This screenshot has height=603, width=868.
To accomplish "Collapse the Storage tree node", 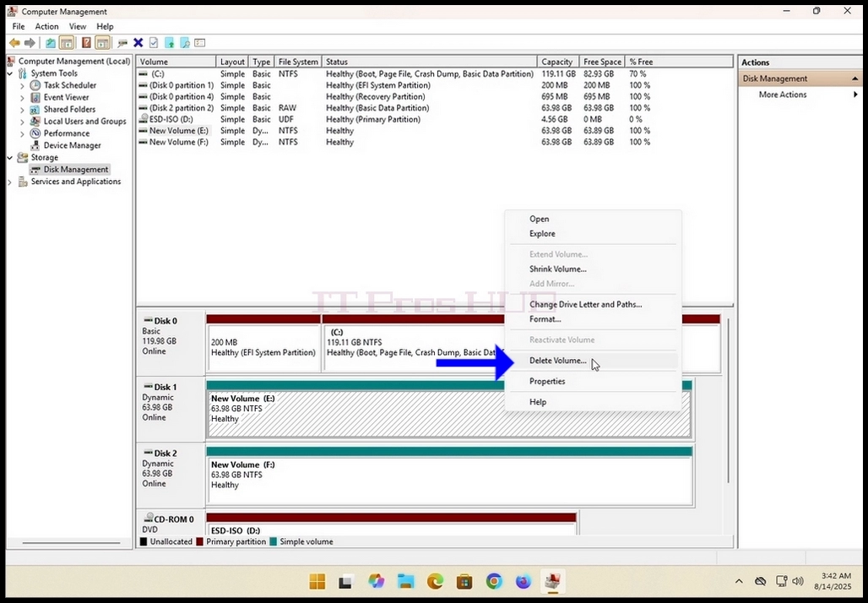I will click(x=10, y=158).
